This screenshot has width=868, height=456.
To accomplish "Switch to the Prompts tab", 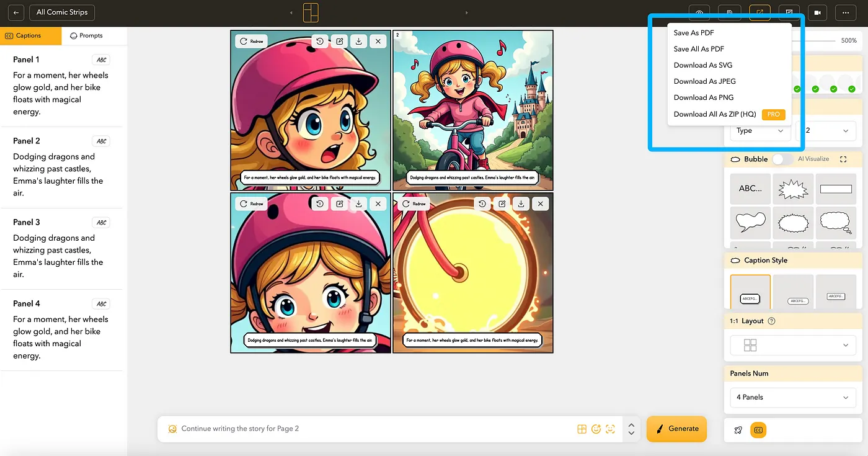I will coord(87,35).
